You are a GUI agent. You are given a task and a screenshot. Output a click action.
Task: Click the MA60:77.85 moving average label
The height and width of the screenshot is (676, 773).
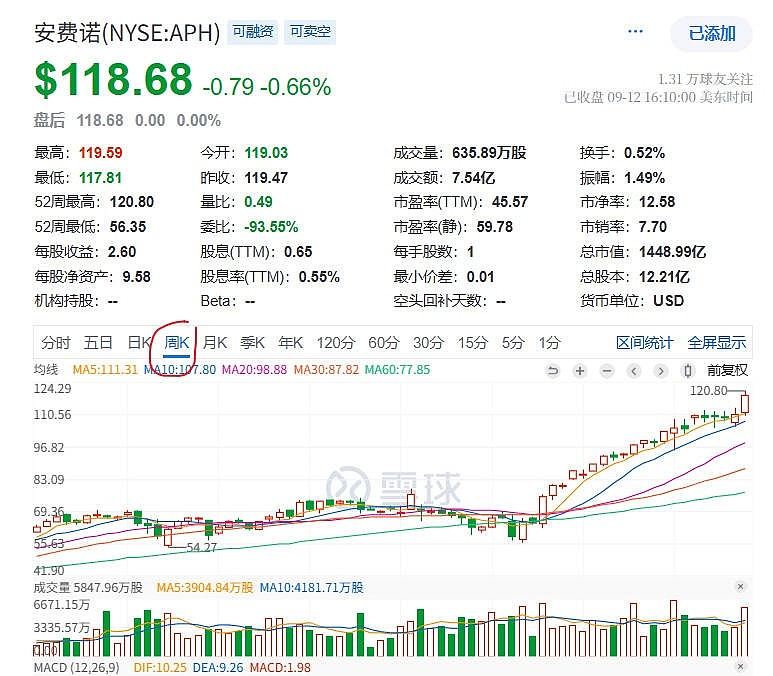[397, 369]
